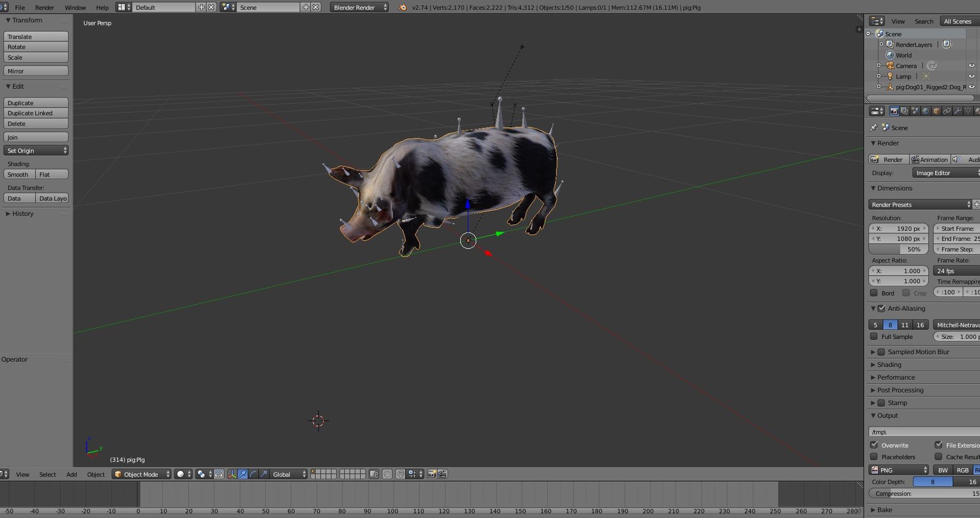Click the properties editor type icon
Image resolution: width=980 pixels, height=518 pixels.
pos(877,111)
